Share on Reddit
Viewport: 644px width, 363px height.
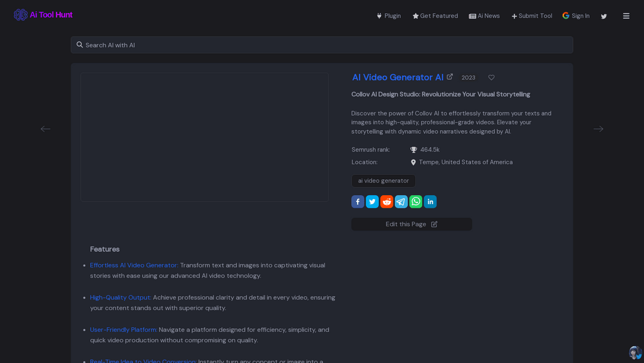click(x=386, y=202)
